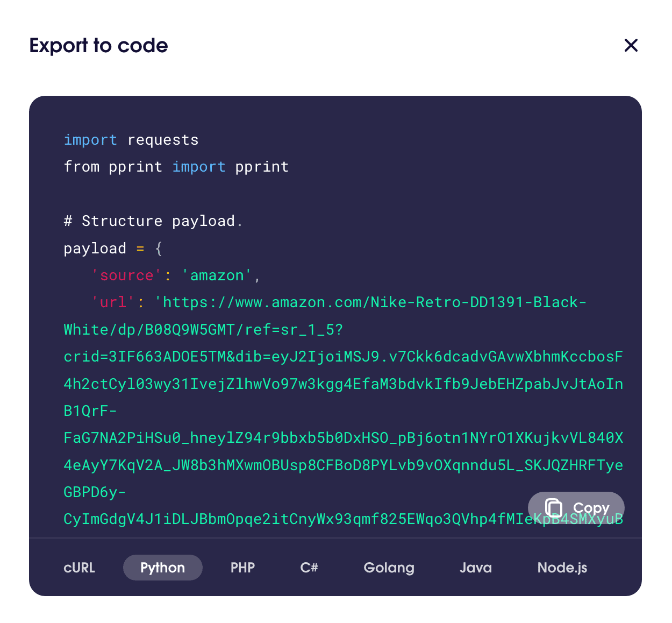Click the 'source' key in the code
672x623 pixels.
point(126,275)
